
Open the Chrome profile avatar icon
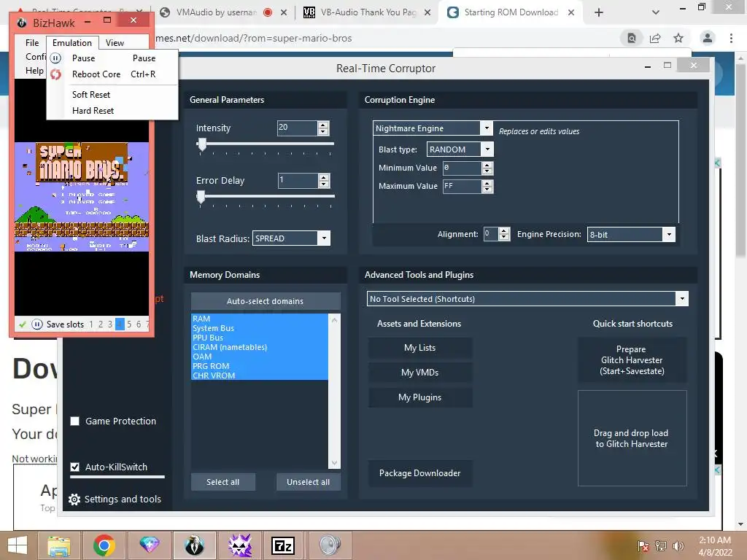[708, 38]
